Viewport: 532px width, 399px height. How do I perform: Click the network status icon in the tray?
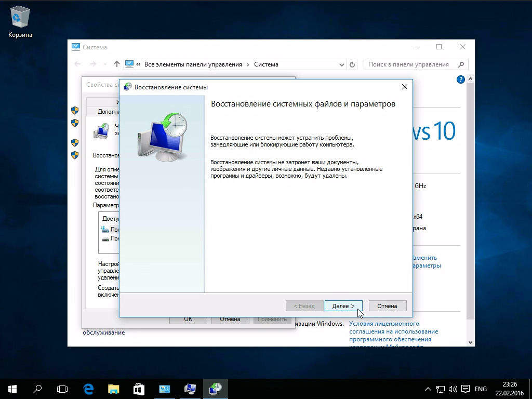(x=441, y=389)
